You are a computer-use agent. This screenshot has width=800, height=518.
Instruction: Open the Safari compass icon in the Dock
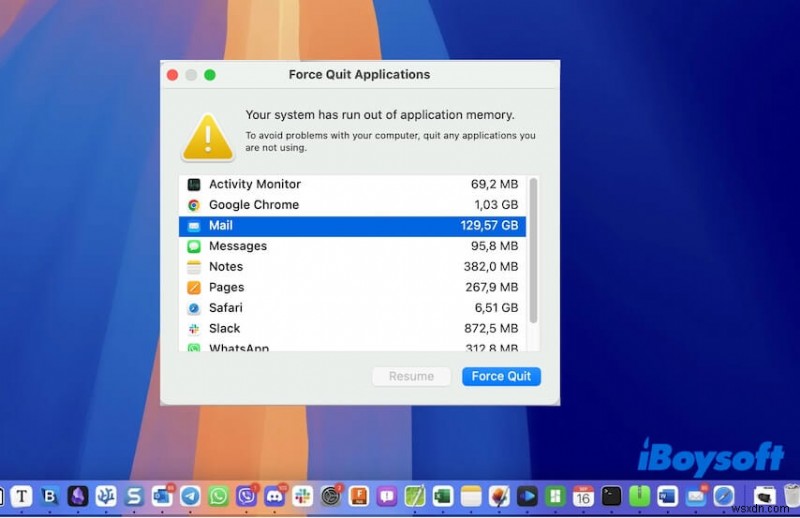pyautogui.click(x=723, y=496)
